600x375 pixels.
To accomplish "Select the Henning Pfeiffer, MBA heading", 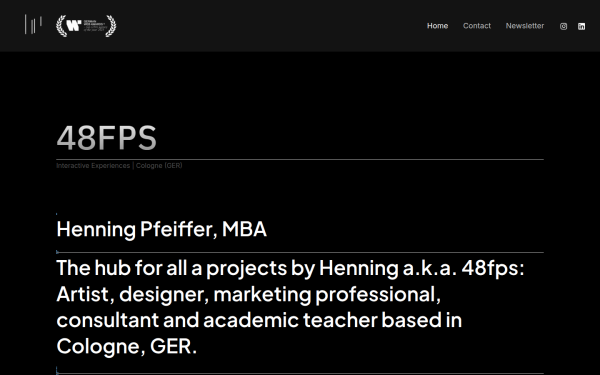I will pyautogui.click(x=161, y=229).
